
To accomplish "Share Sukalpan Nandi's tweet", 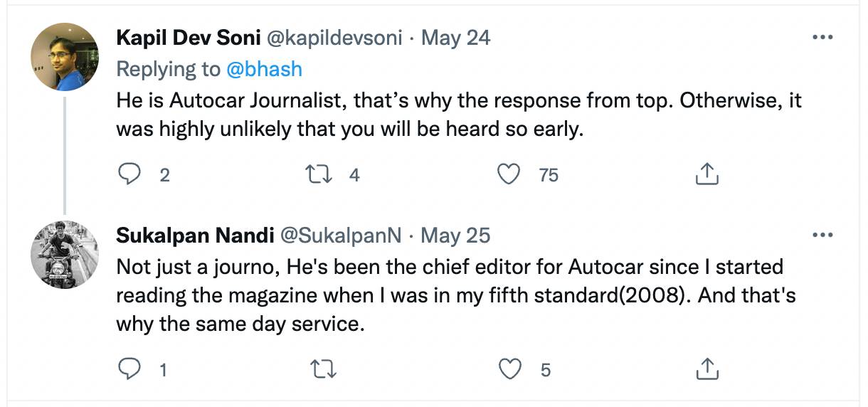I will [x=705, y=369].
